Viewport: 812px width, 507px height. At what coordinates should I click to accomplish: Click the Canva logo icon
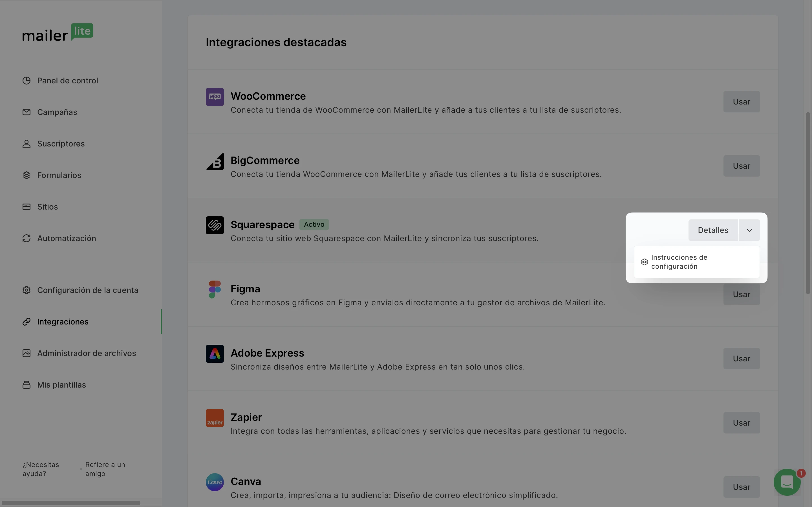pyautogui.click(x=215, y=482)
